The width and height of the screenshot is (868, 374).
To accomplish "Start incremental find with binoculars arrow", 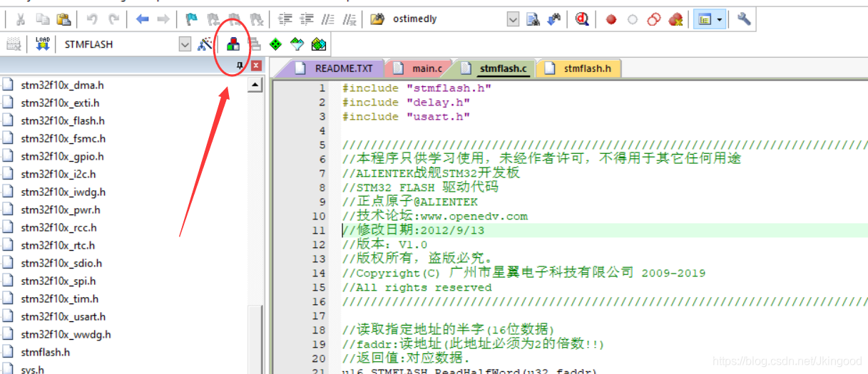I will (x=554, y=19).
